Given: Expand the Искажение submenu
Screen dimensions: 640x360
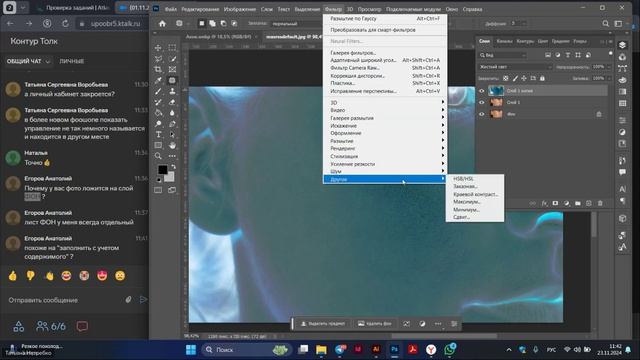Looking at the screenshot, I should [x=385, y=126].
